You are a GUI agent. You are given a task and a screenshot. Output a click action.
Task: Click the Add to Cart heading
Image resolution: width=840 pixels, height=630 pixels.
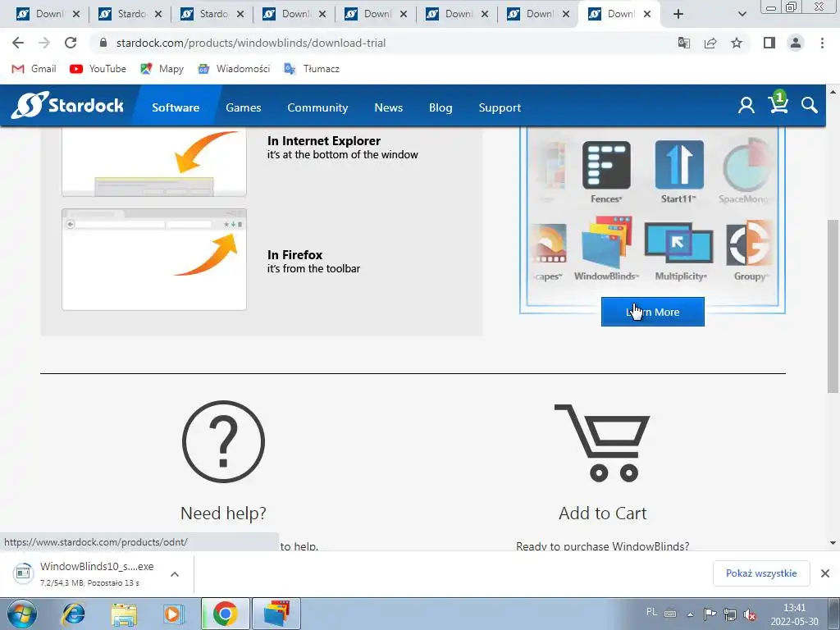603,514
